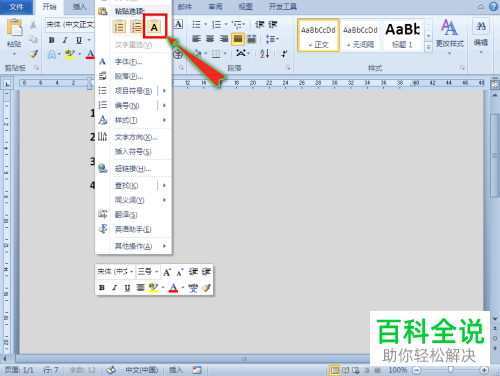Choose 插入符号(S) from the context menu
Screen dimensions: 500x376
tap(133, 152)
